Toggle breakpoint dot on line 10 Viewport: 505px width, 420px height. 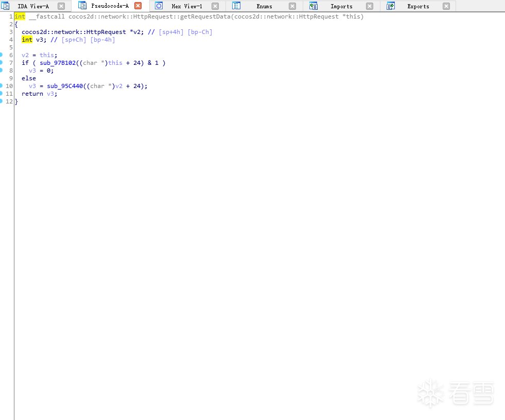1,85
